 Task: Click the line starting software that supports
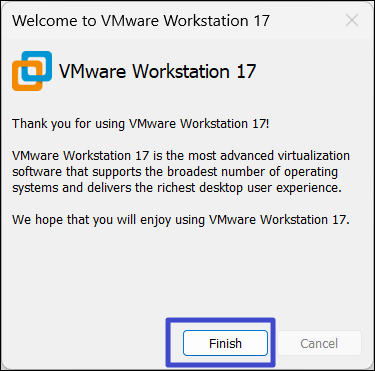pyautogui.click(x=175, y=172)
